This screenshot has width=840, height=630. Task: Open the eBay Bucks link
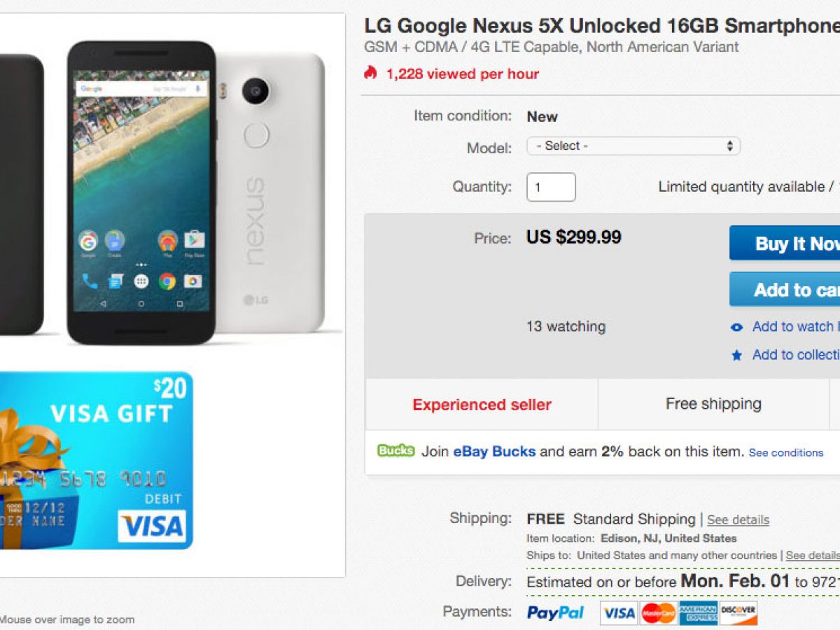494,451
